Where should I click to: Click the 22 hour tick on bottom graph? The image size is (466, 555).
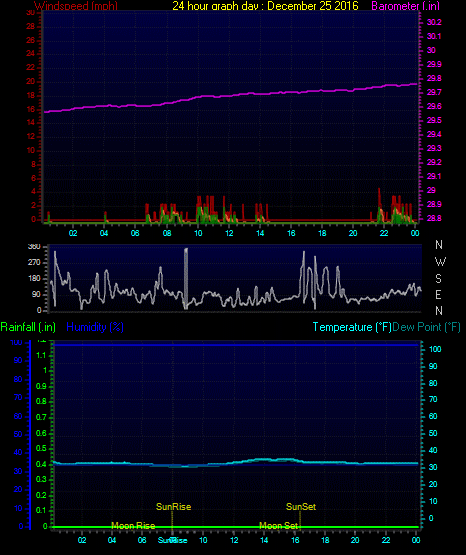pos(386,540)
